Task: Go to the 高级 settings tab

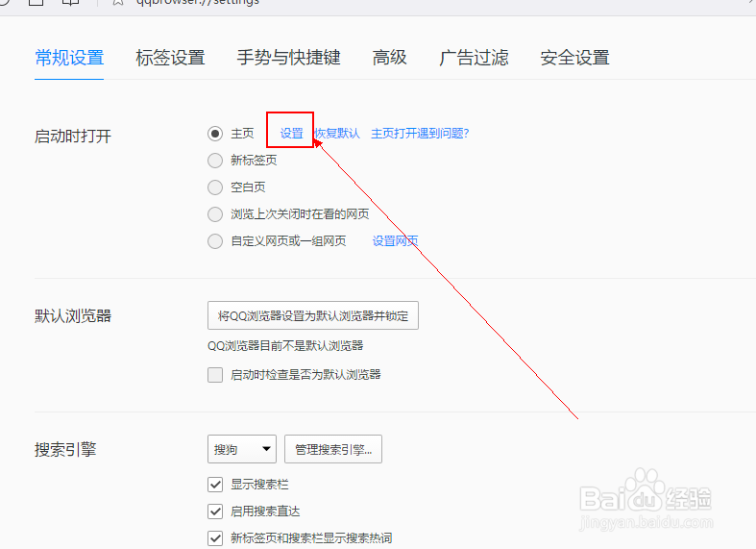Action: coord(390,58)
